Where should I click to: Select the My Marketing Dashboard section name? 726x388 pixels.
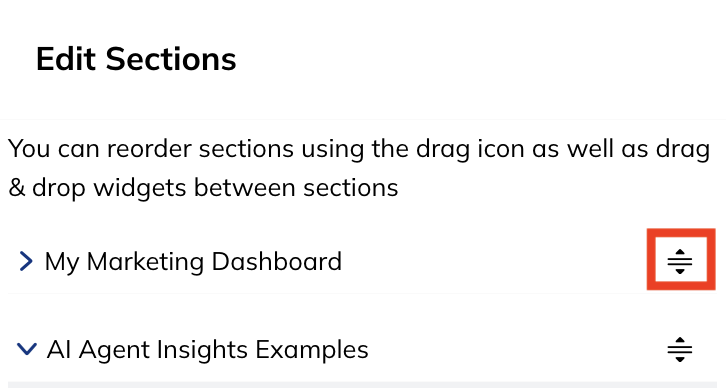[x=193, y=262]
